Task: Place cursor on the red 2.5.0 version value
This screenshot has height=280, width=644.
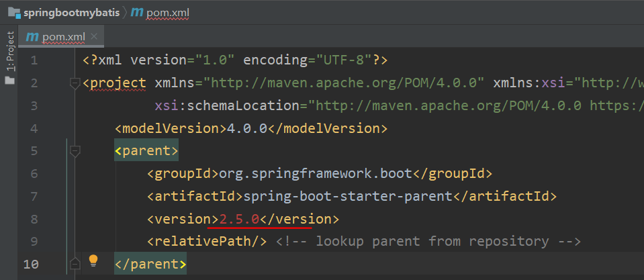Action: [x=240, y=220]
